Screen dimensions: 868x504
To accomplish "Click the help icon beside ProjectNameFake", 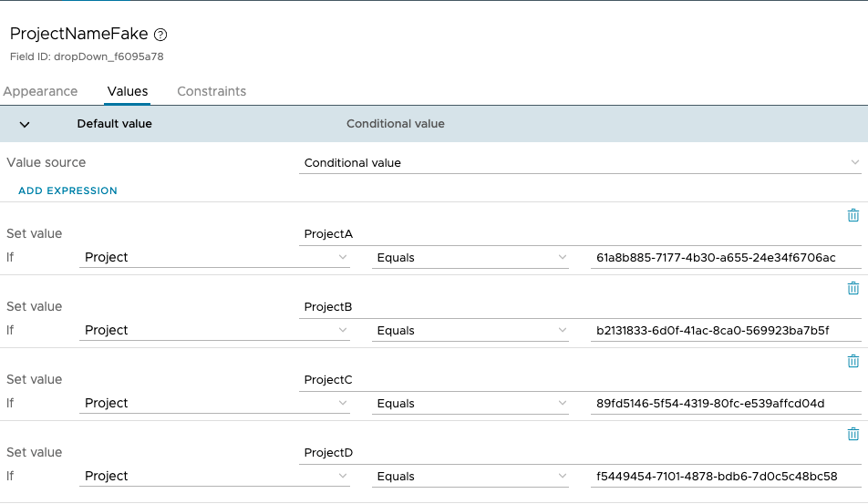I will [160, 35].
